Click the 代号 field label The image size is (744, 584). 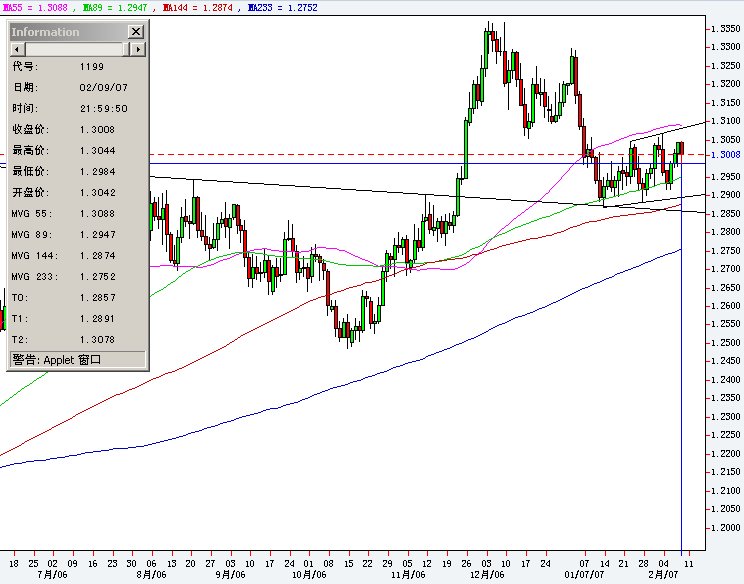(x=25, y=66)
